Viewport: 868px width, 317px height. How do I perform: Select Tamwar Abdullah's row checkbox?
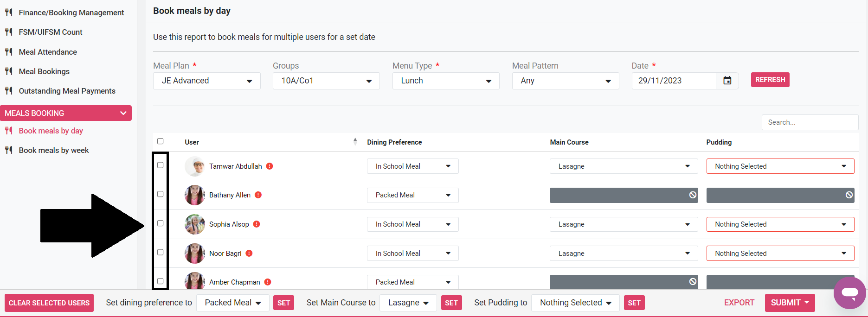(161, 165)
